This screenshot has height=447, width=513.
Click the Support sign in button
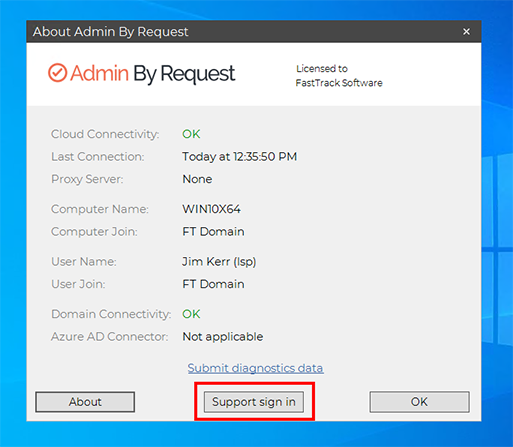point(254,402)
